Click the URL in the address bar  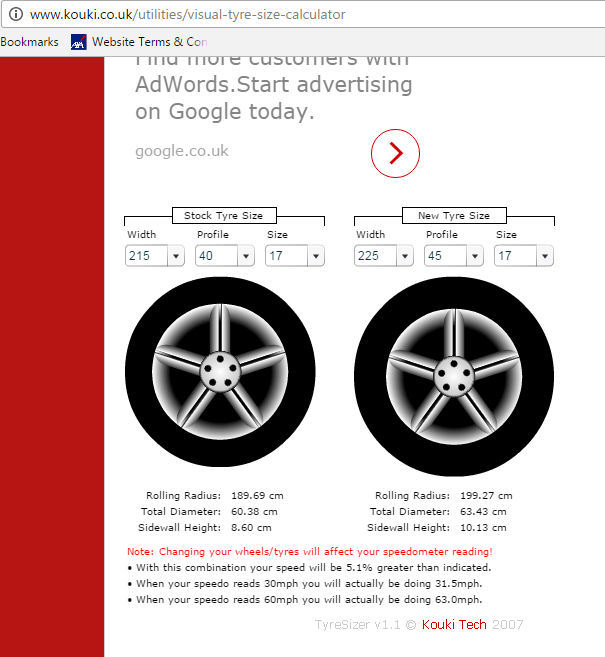[188, 15]
